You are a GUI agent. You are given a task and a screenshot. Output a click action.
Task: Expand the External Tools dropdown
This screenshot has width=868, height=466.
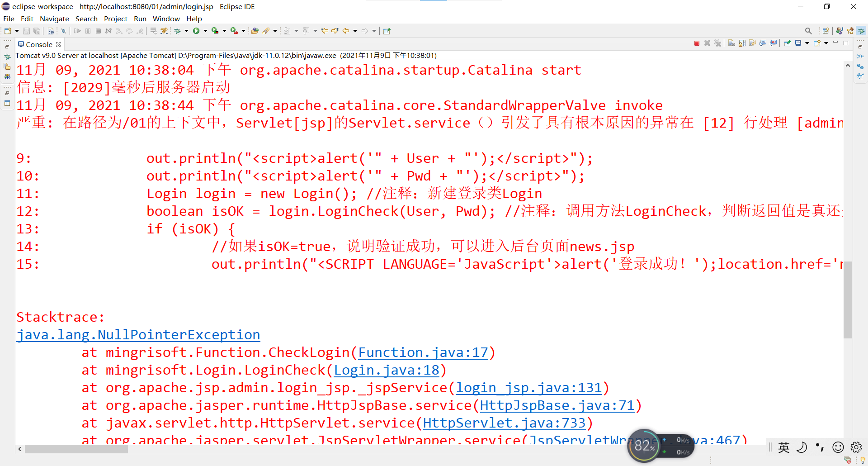coord(243,31)
